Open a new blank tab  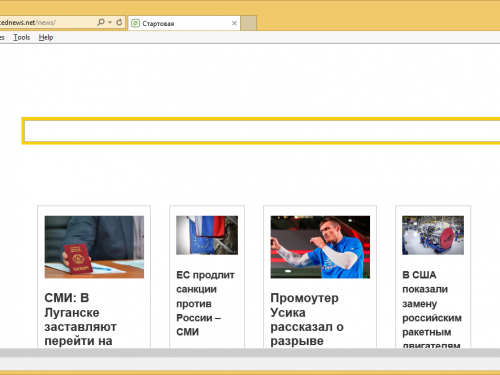[248, 23]
